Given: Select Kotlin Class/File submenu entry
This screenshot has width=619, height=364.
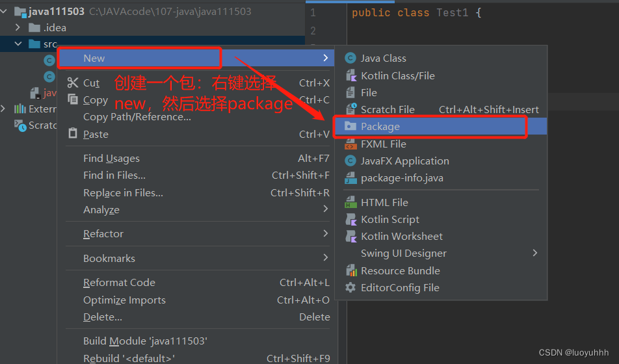Looking at the screenshot, I should tap(441, 75).
